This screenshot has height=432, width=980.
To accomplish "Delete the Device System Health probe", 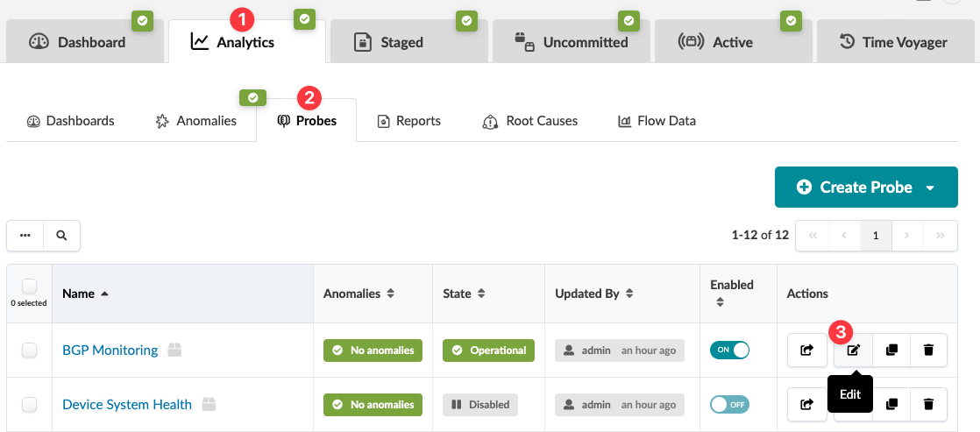I will [x=928, y=405].
